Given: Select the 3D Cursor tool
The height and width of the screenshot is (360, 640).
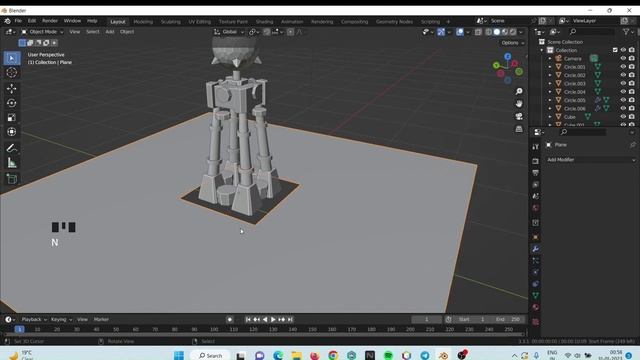Looking at the screenshot, I should click(11, 73).
